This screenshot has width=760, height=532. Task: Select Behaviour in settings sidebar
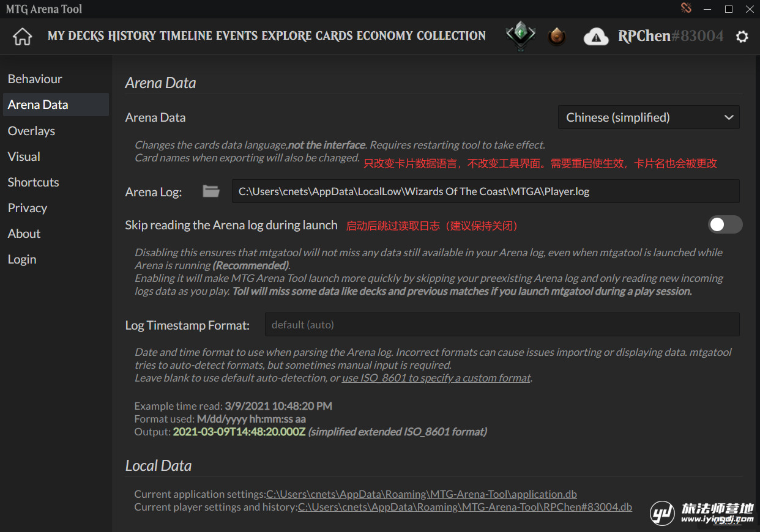(56, 79)
